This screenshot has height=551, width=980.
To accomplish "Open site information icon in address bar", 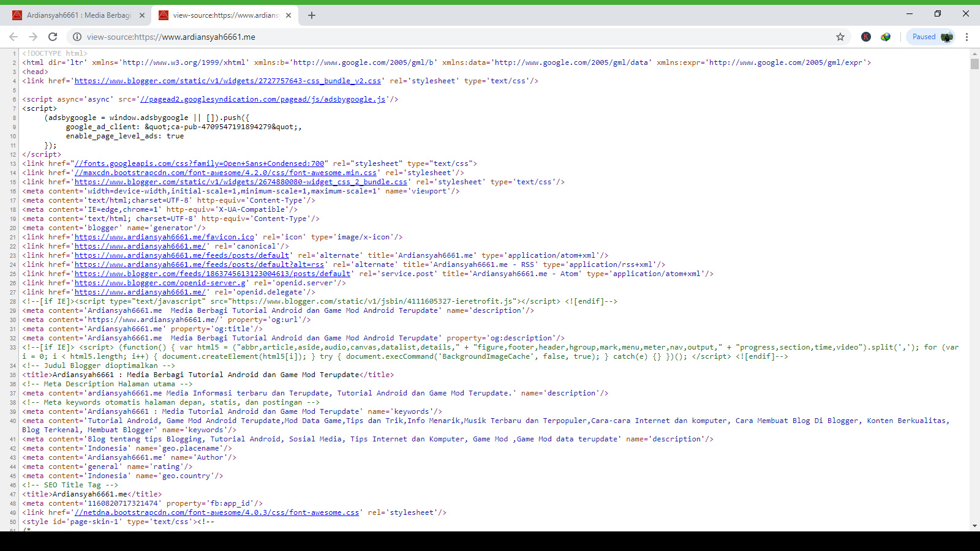I will coord(77,37).
